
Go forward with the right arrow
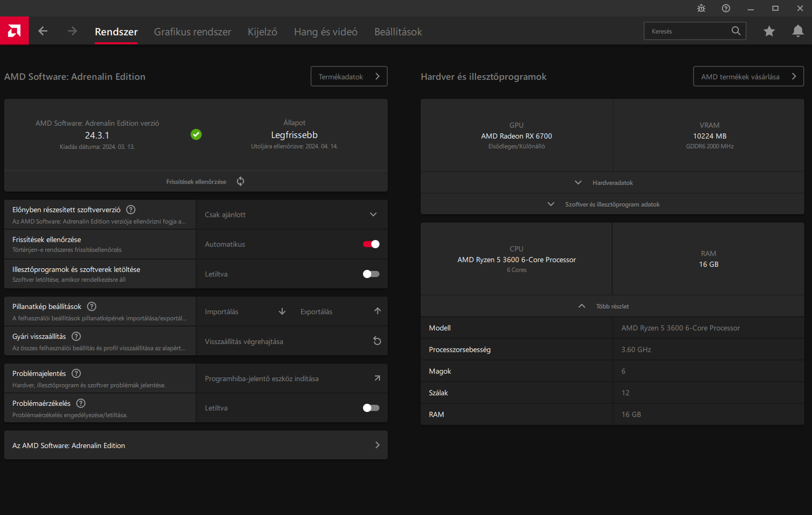pos(72,31)
